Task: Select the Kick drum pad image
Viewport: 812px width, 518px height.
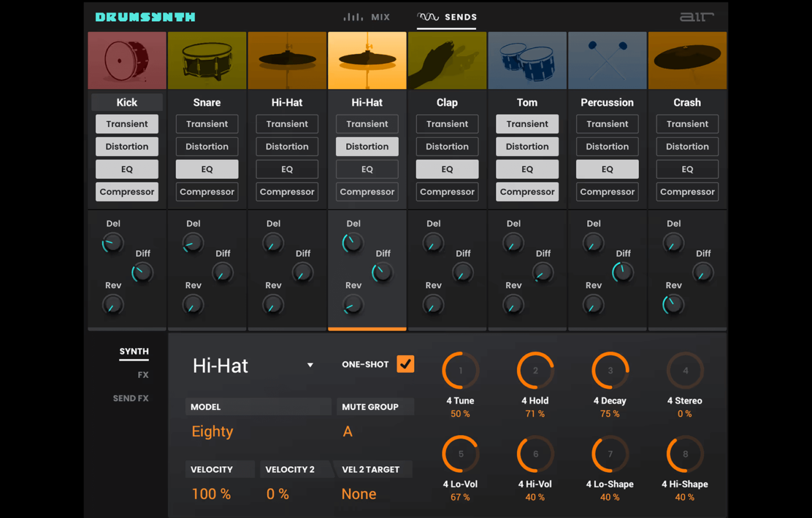Action: click(127, 61)
